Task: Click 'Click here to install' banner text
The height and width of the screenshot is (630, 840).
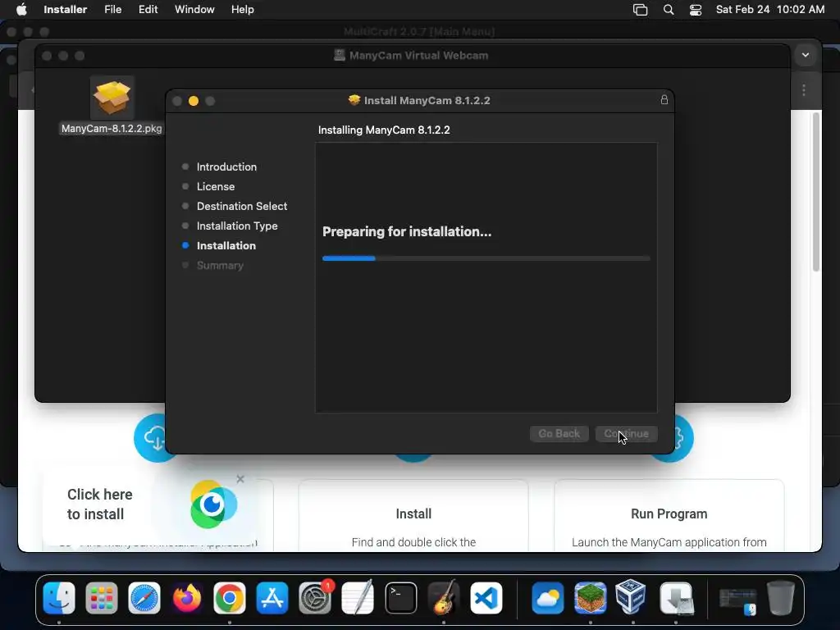Action: (99, 504)
